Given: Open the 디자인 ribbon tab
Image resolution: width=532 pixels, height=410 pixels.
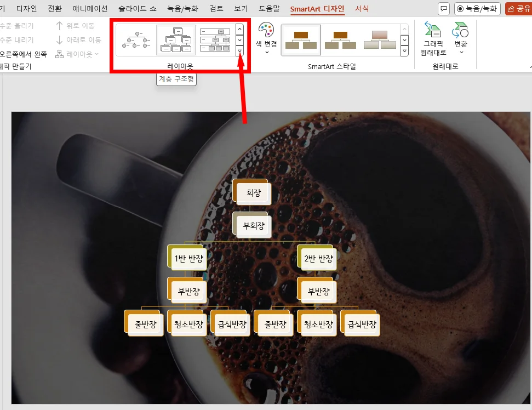Looking at the screenshot, I should 26,8.
